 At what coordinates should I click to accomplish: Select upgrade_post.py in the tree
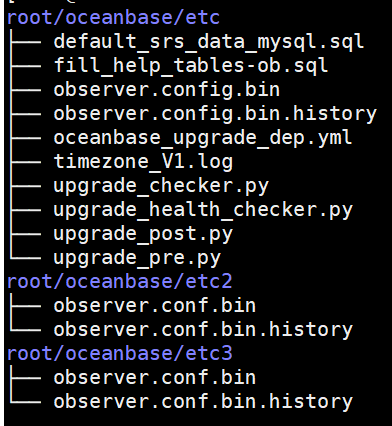coord(143,234)
